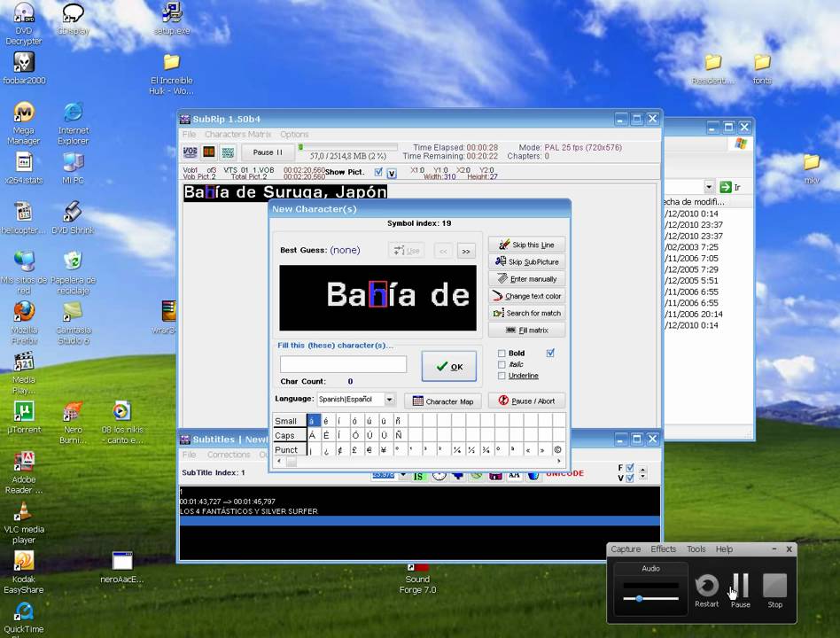Click the Restart button in capture panel

click(706, 590)
